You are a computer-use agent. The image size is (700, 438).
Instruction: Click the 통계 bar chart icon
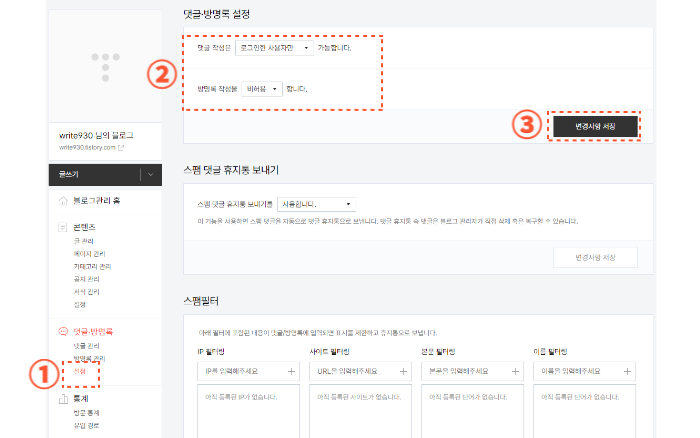click(x=63, y=399)
